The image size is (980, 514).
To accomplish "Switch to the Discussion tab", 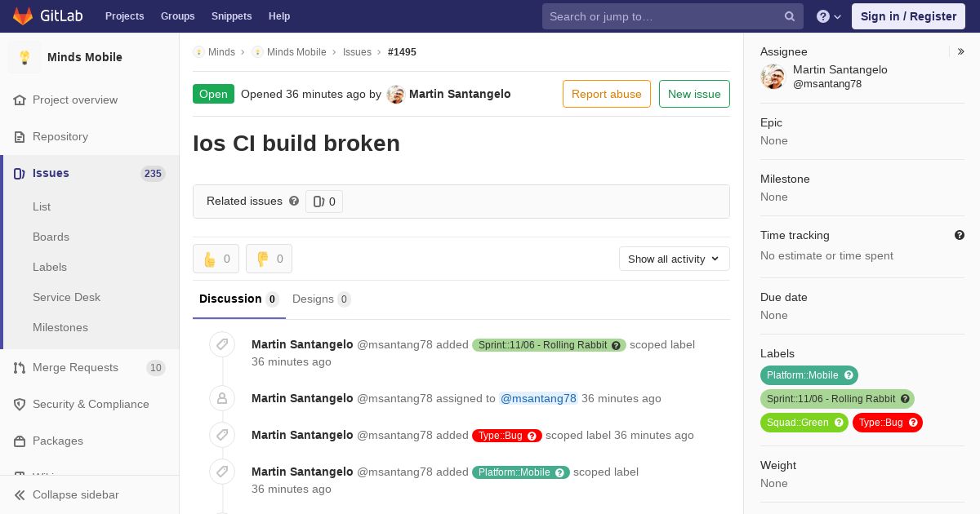I will point(239,299).
